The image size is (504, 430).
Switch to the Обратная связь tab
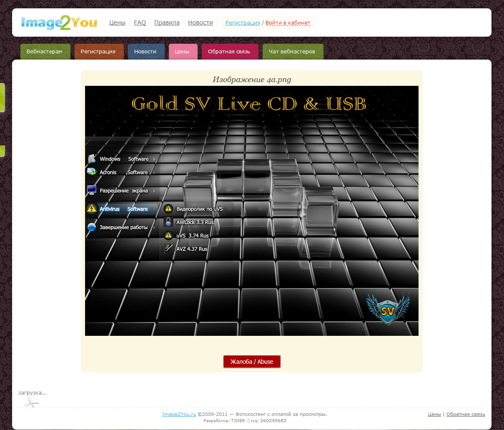[230, 52]
